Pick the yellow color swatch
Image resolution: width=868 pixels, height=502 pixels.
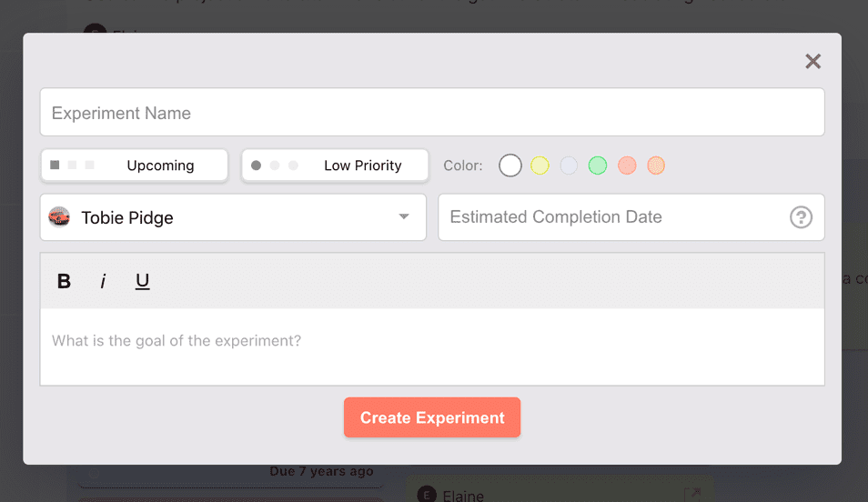point(540,166)
